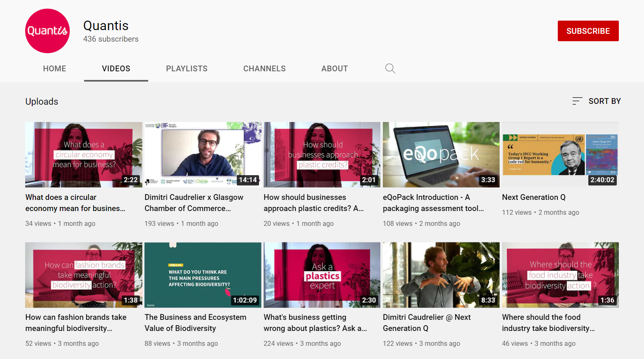Play the 8:33 Dimitri Caudrelier thumbnail
The width and height of the screenshot is (644, 359).
(441, 275)
